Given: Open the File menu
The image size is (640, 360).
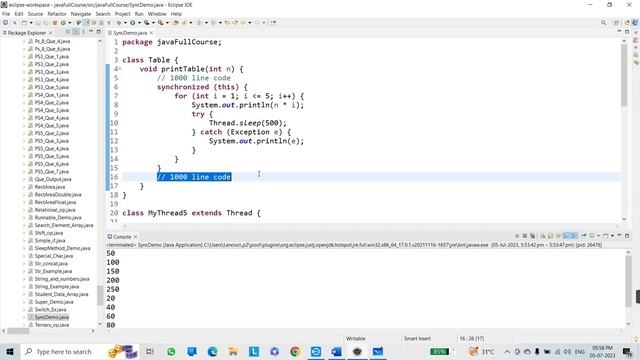Looking at the screenshot, I should 6,14.
